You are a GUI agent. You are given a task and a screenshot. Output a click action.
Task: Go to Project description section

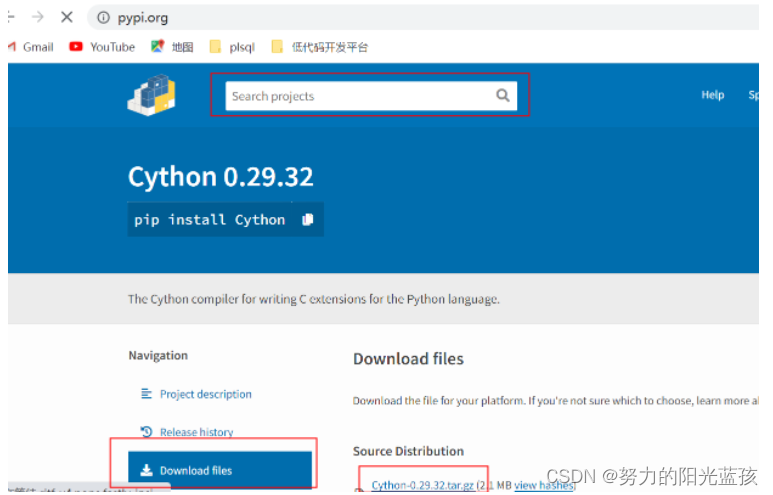click(x=206, y=394)
